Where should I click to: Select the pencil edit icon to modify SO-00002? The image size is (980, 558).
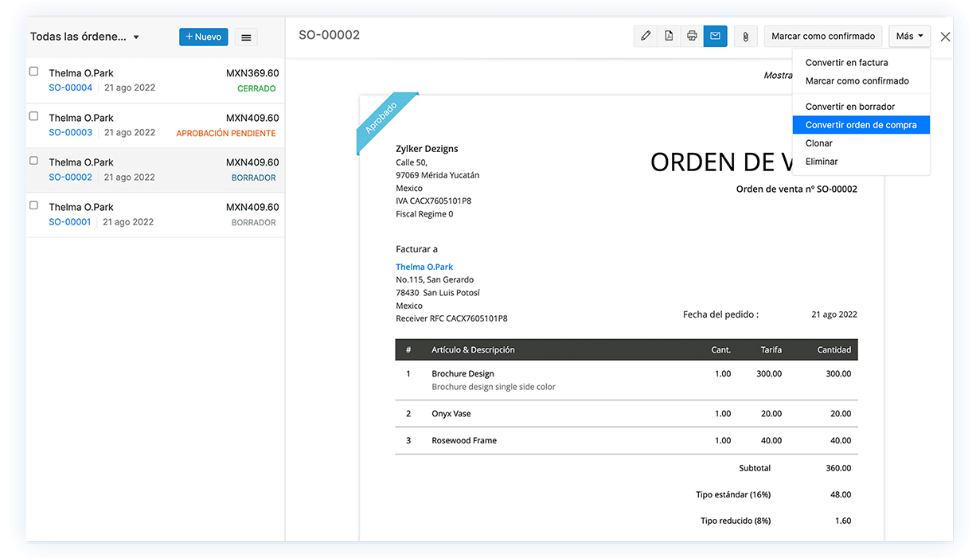coord(646,36)
